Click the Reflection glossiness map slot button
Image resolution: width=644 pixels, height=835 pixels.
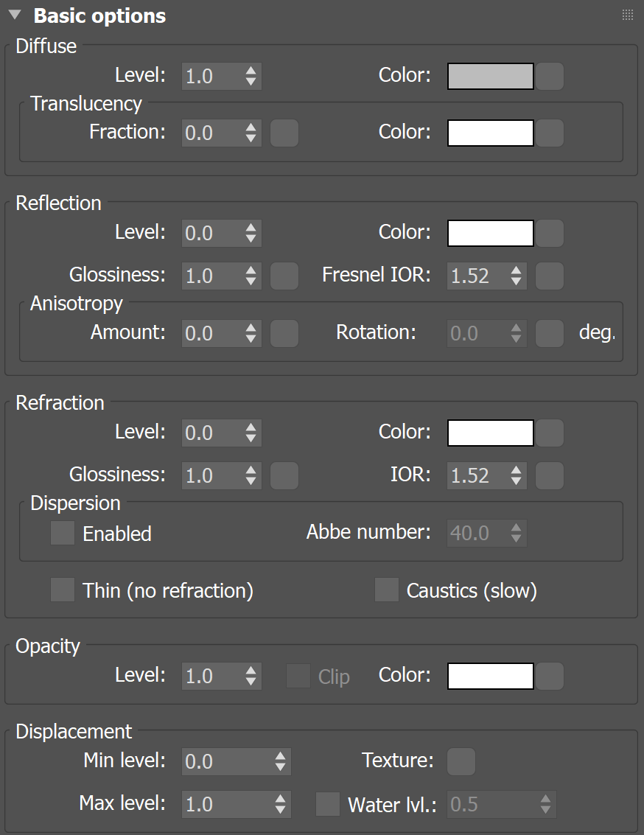tap(284, 276)
